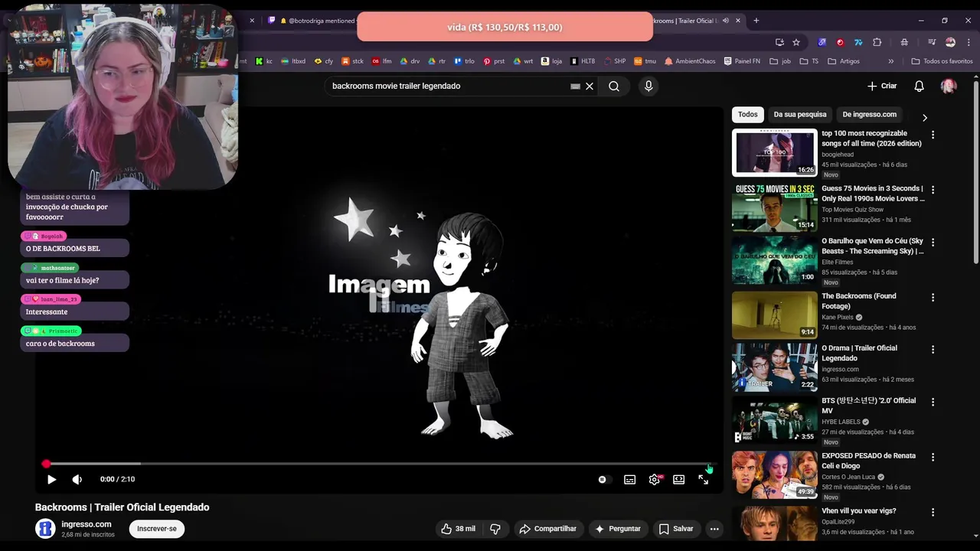The height and width of the screenshot is (551, 980).
Task: Open a new browser tab
Action: click(756, 21)
